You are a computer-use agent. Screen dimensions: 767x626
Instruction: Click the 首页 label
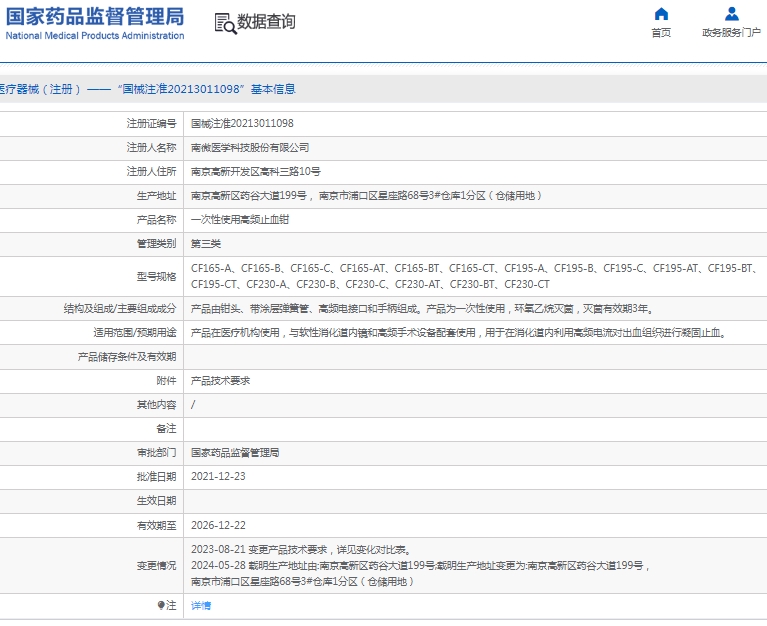click(661, 33)
